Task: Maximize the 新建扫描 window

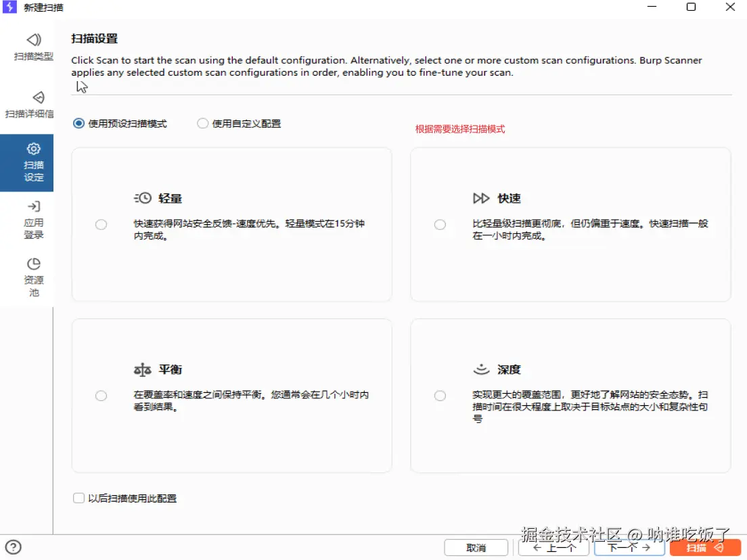Action: click(x=691, y=7)
